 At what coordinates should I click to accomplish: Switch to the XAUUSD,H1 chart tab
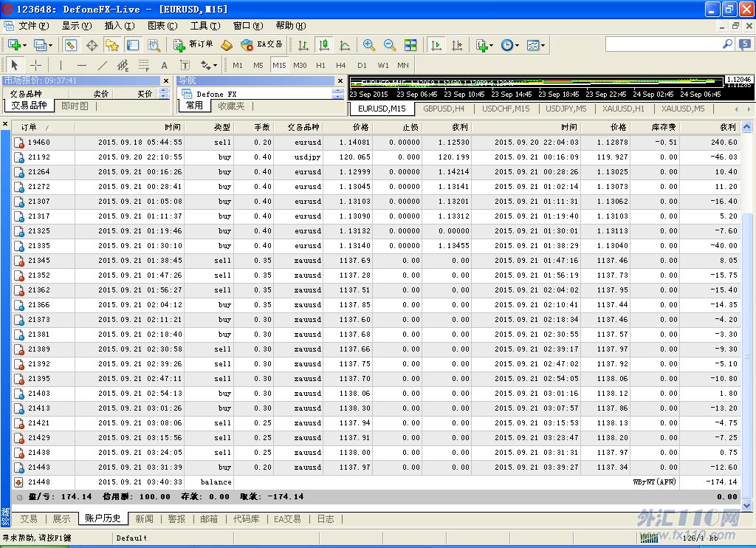623,109
